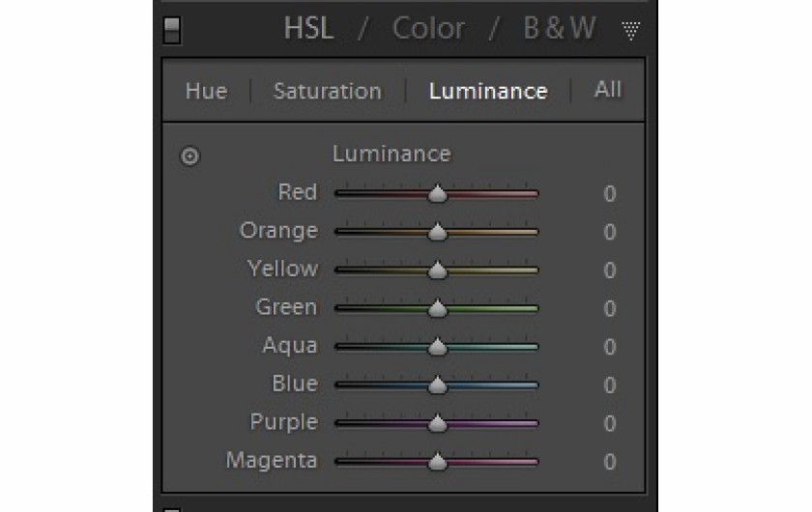
Task: Collapse the HSL panel with triangle
Action: [x=630, y=31]
